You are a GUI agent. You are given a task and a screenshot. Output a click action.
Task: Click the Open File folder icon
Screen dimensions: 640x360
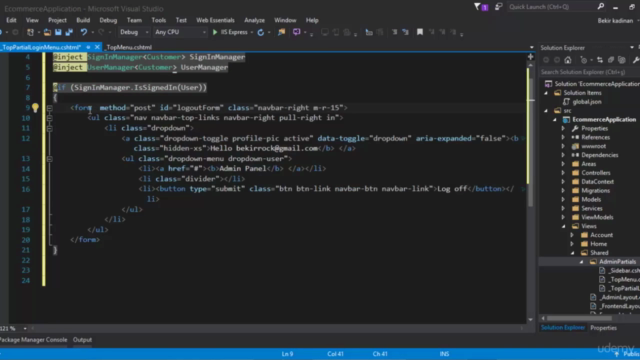47,32
